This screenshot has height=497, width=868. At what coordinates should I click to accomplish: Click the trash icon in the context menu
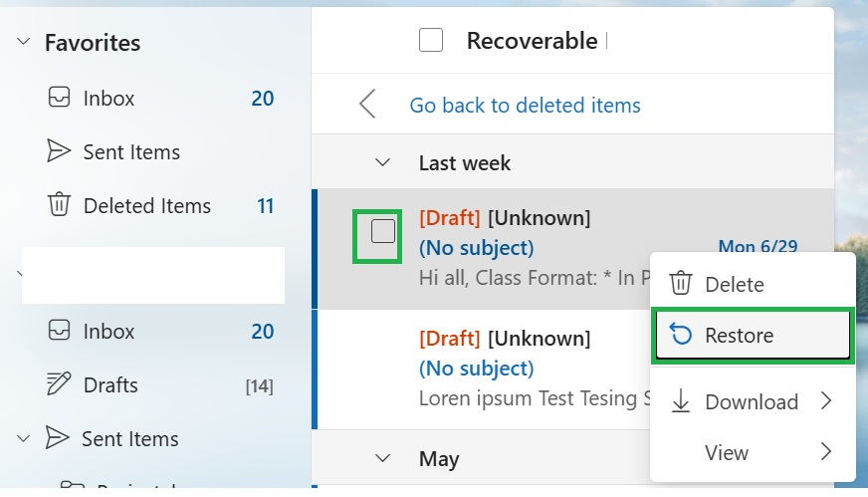(680, 284)
